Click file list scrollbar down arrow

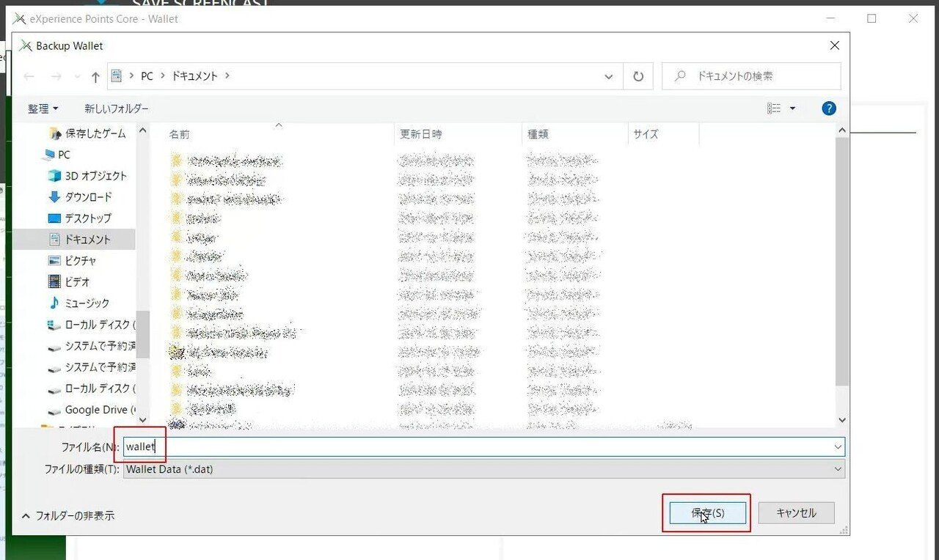[842, 420]
